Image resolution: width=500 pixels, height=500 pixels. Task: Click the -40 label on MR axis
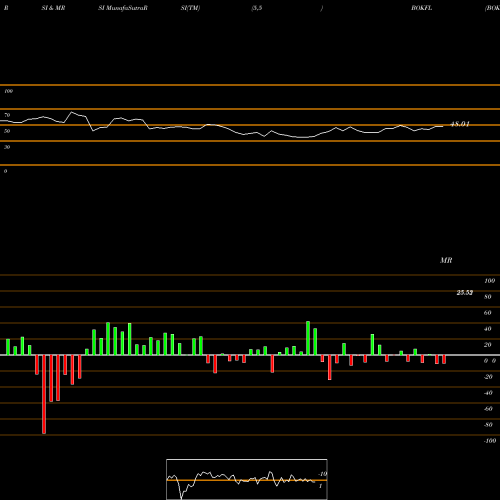tap(488, 393)
